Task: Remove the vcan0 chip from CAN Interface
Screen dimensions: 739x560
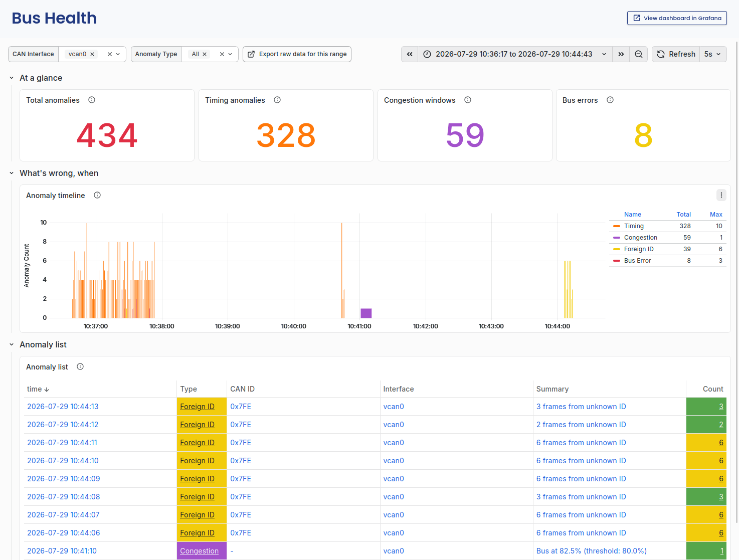Action: (92, 54)
